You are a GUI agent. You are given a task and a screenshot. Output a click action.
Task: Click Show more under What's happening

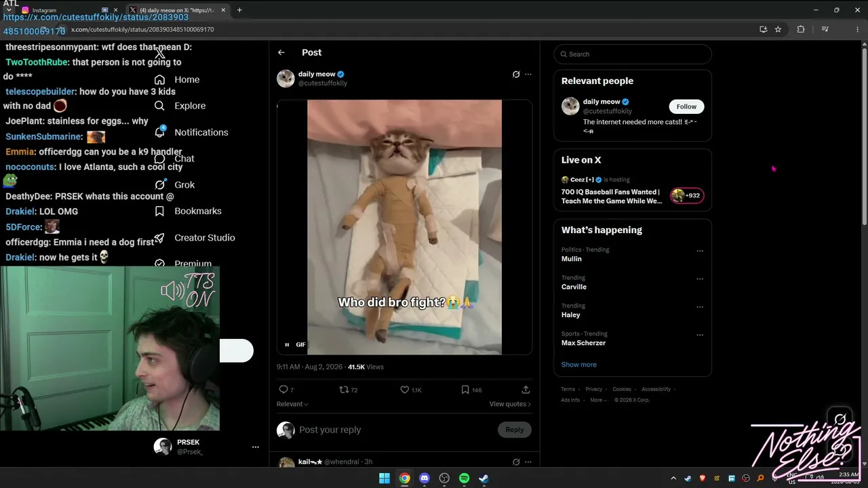(579, 365)
